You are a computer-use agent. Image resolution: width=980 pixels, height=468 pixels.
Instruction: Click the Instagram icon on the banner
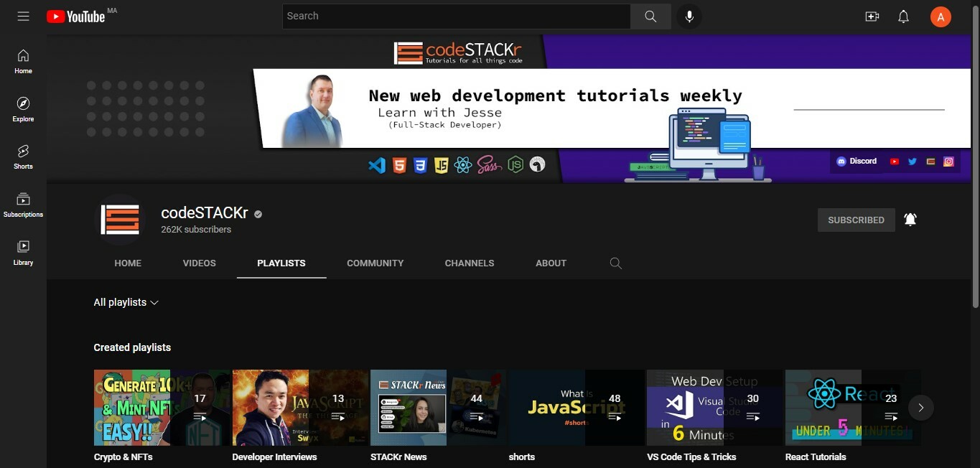coord(948,162)
